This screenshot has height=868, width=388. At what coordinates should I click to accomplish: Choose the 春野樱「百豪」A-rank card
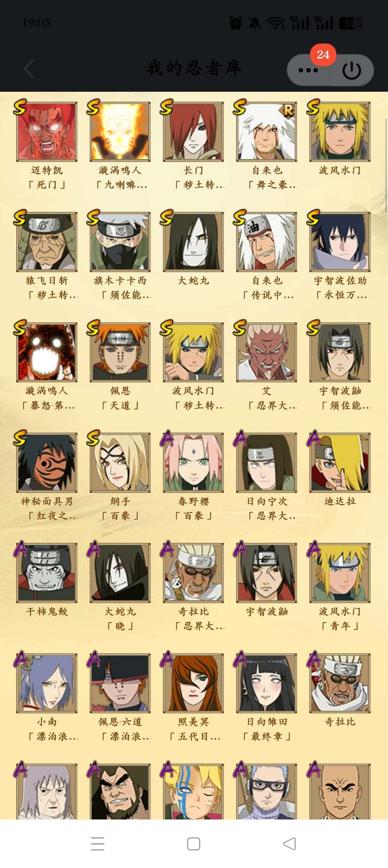point(193,462)
